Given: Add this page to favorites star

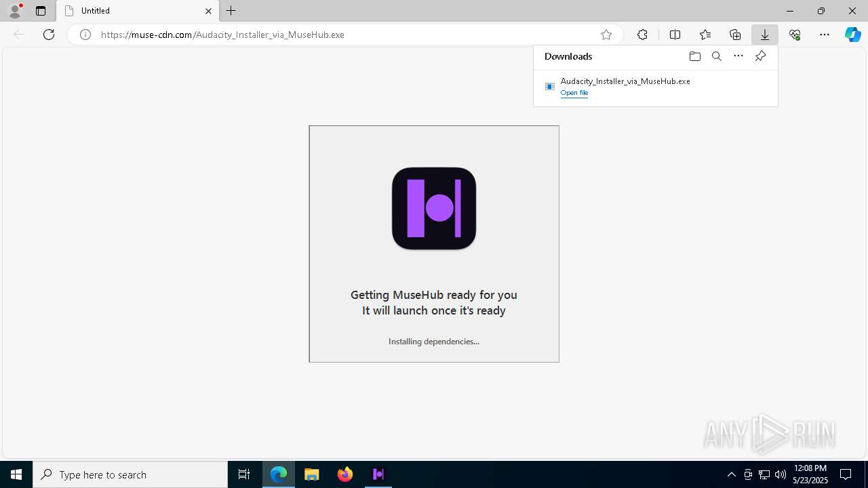Looking at the screenshot, I should pyautogui.click(x=606, y=35).
